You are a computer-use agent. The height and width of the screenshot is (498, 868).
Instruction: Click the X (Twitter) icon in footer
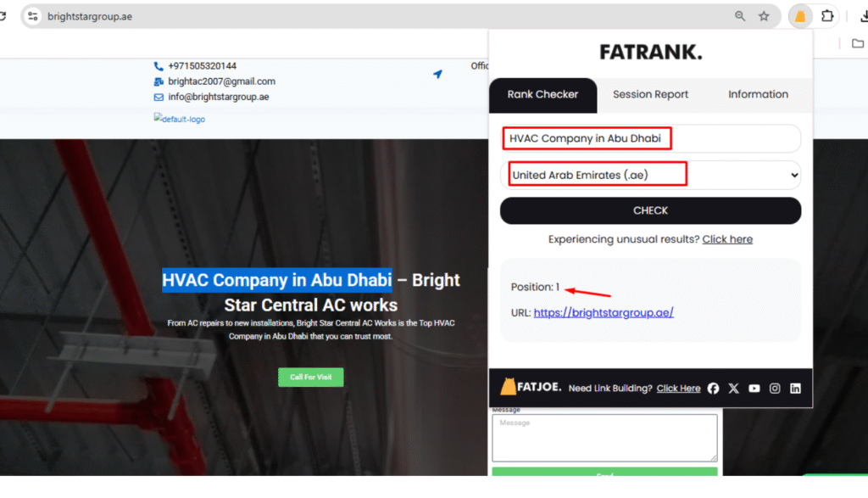tap(733, 389)
